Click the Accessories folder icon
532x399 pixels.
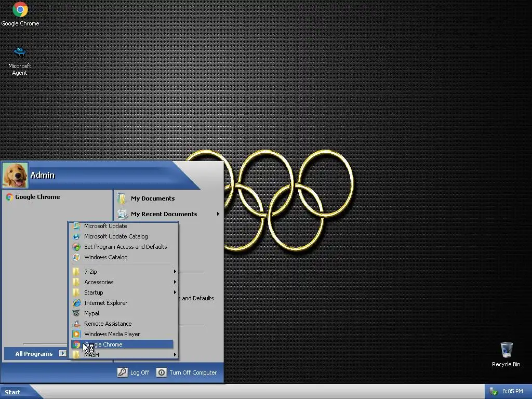(x=76, y=282)
